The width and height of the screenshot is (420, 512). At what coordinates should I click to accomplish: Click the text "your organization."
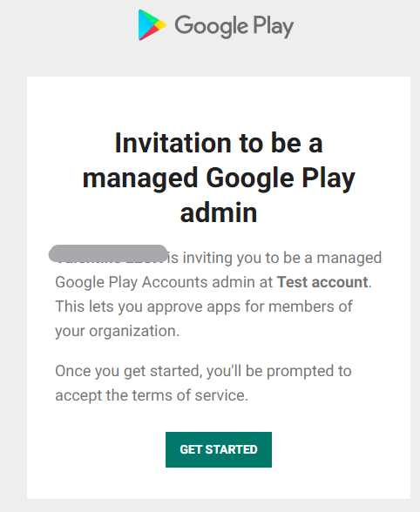coord(118,332)
